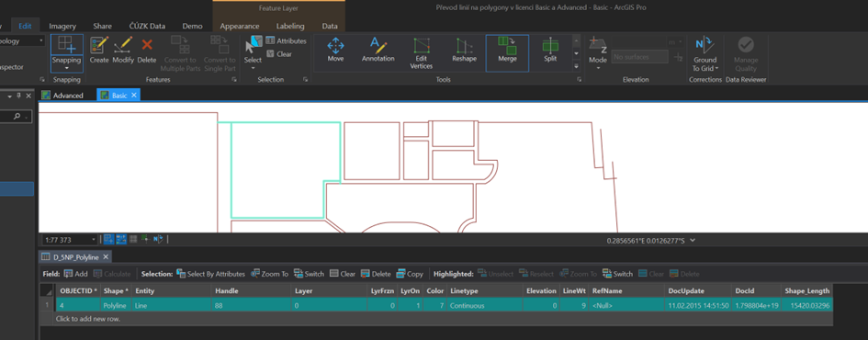The image size is (868, 340).
Task: Select the Create features tool
Action: click(99, 51)
